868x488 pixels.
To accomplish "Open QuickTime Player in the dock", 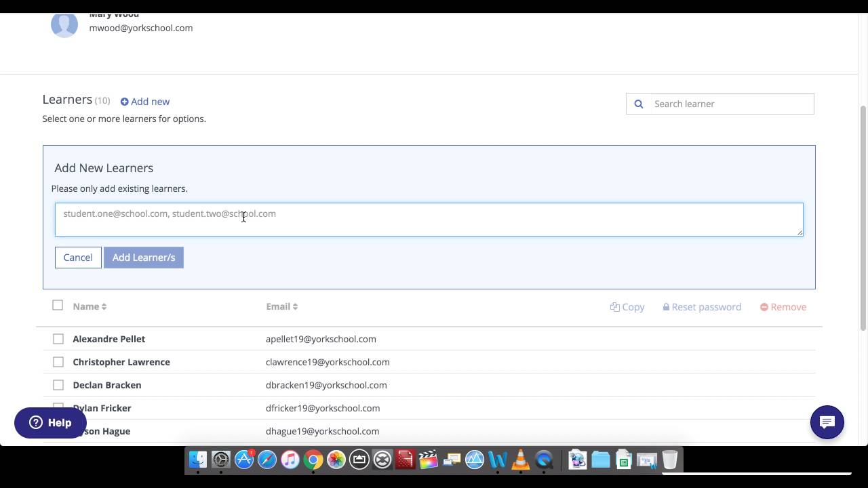I will click(544, 460).
